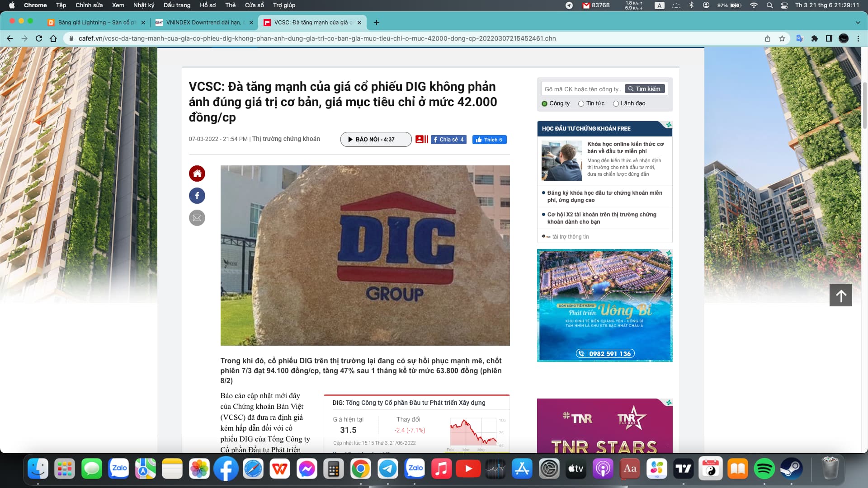Play the BÁO NÓI audio article
The width and height of the screenshot is (868, 488).
click(376, 139)
